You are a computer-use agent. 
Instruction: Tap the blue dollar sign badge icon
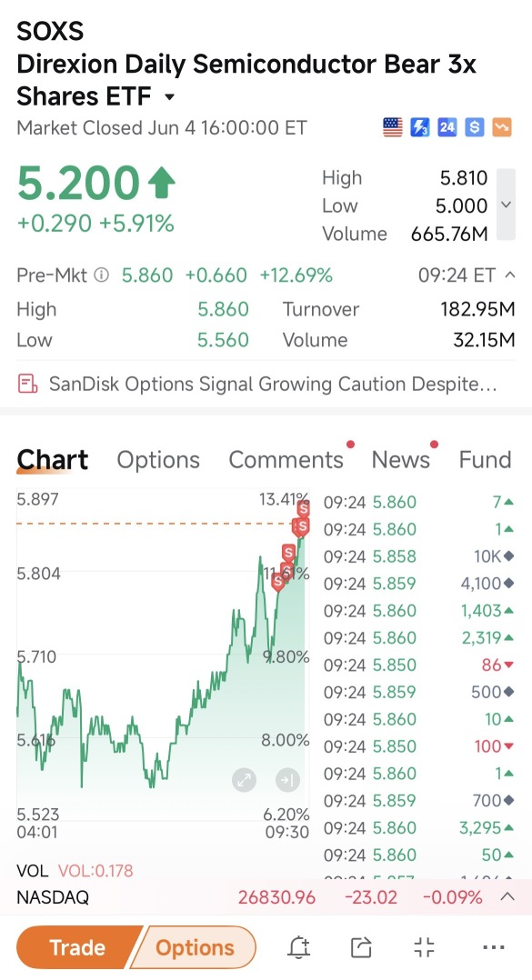pyautogui.click(x=475, y=127)
